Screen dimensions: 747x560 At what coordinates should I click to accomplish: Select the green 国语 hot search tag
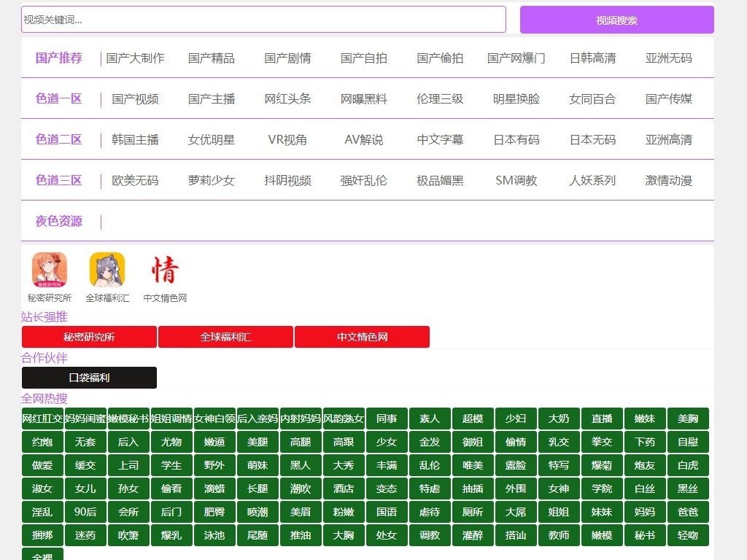[387, 512]
